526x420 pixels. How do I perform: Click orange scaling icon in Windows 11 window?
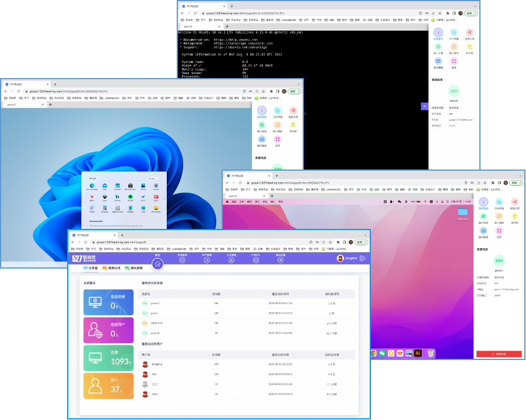click(278, 125)
